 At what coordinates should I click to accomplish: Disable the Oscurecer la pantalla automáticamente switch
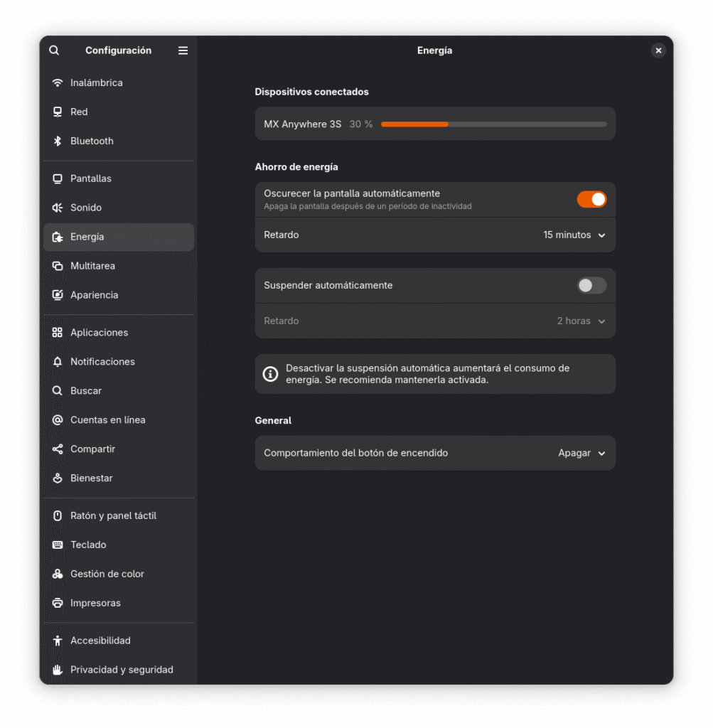pos(591,200)
